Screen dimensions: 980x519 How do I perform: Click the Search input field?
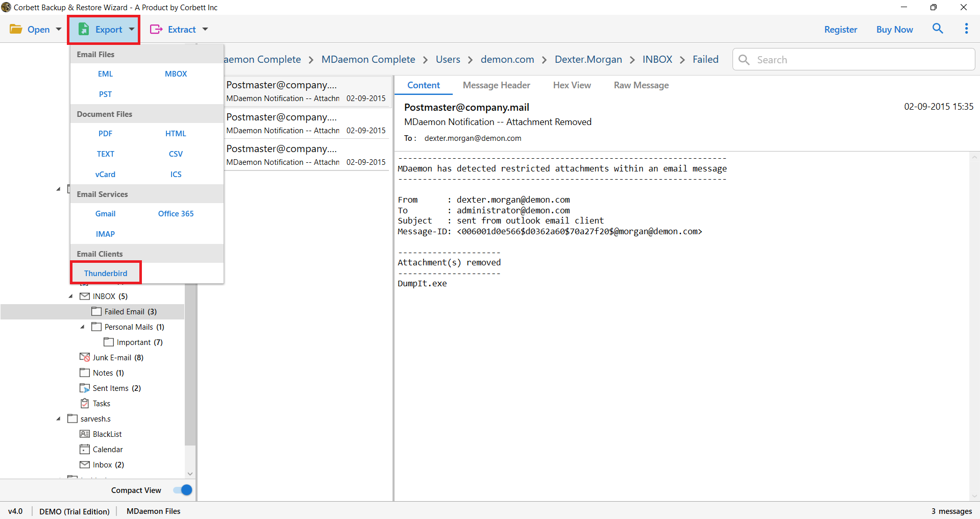click(x=853, y=60)
